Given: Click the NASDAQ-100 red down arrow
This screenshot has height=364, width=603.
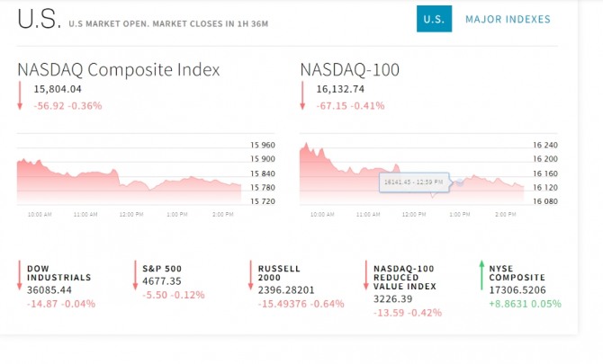Looking at the screenshot, I should [x=304, y=95].
